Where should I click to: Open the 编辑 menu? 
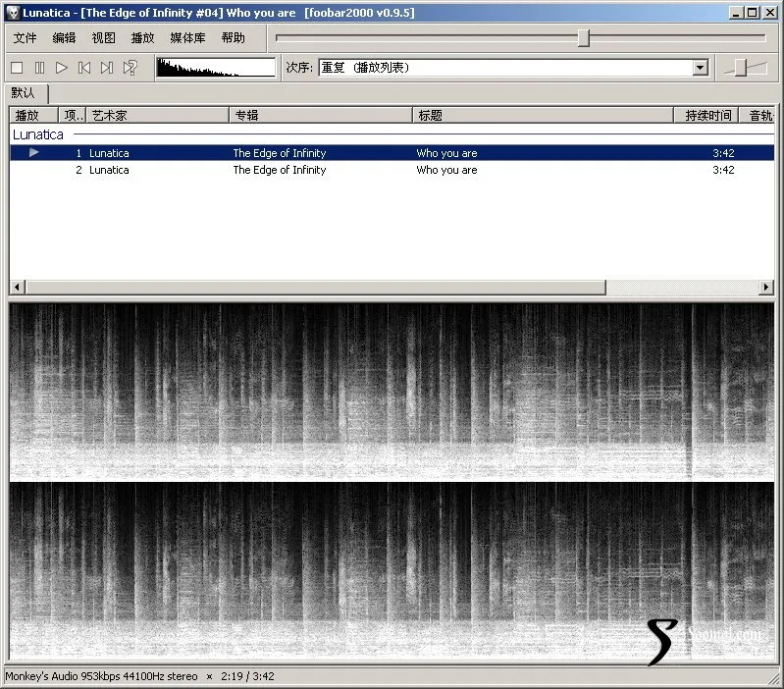pos(64,38)
